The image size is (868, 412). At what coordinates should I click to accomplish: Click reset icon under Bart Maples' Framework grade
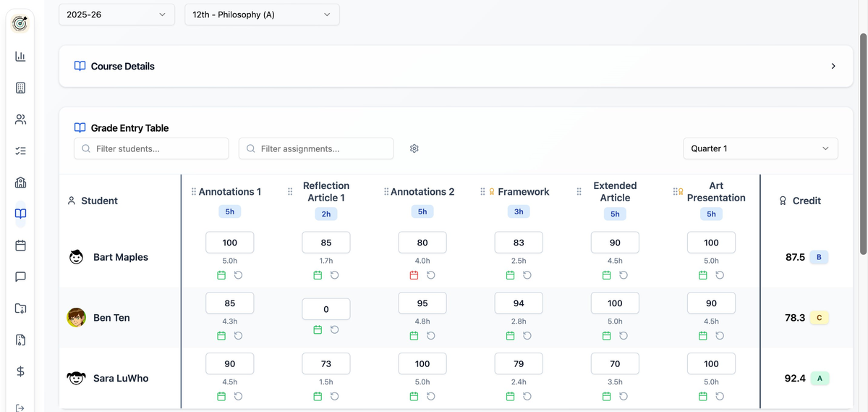[x=527, y=275]
